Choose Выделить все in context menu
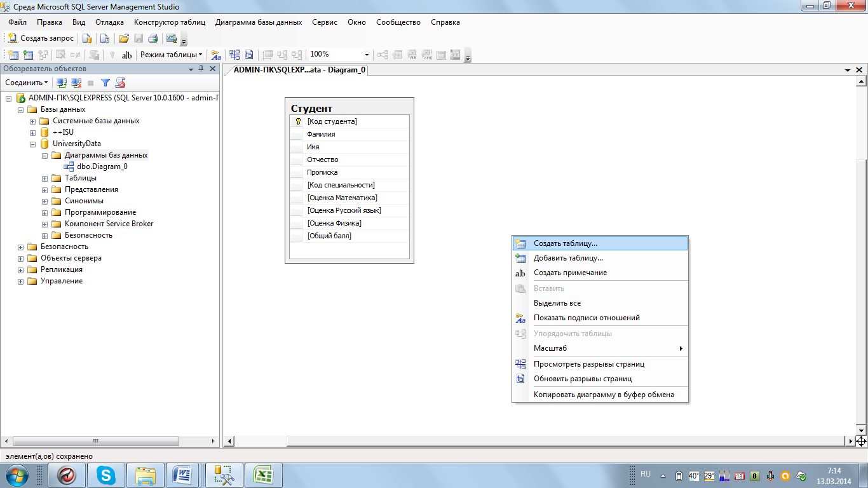The image size is (868, 488). pyautogui.click(x=600, y=303)
